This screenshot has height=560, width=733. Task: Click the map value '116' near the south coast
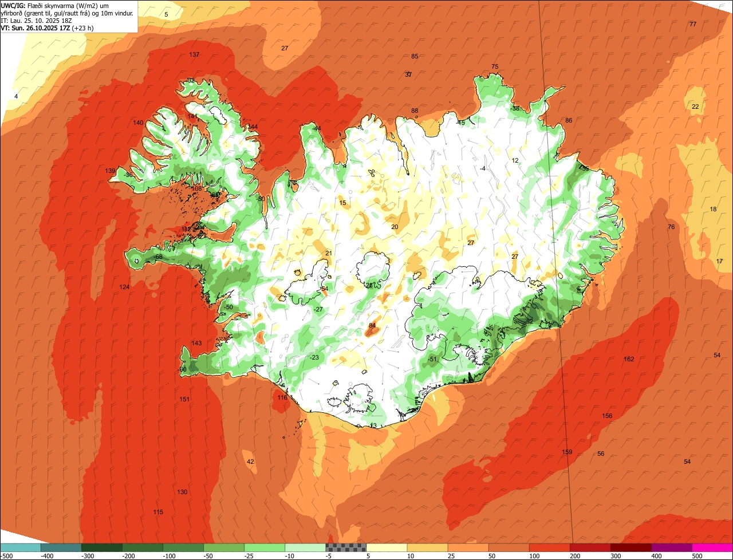(282, 397)
